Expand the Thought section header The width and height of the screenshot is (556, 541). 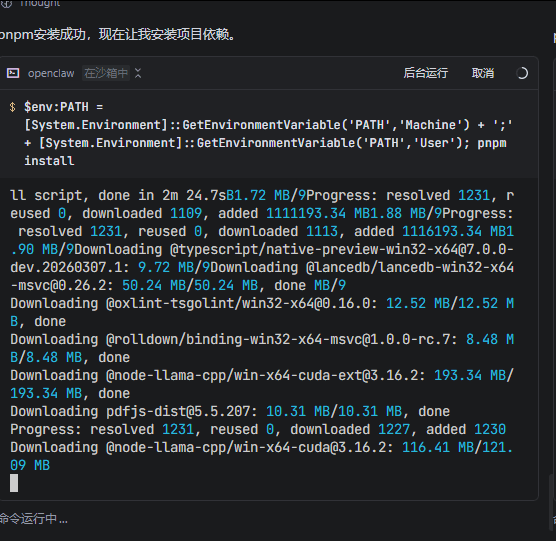40,3
